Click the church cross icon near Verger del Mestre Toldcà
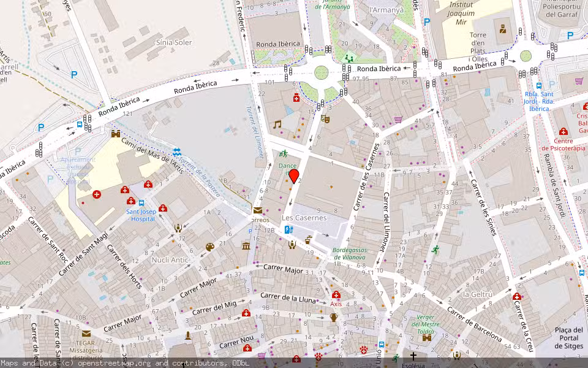588x368 pixels. (x=413, y=357)
